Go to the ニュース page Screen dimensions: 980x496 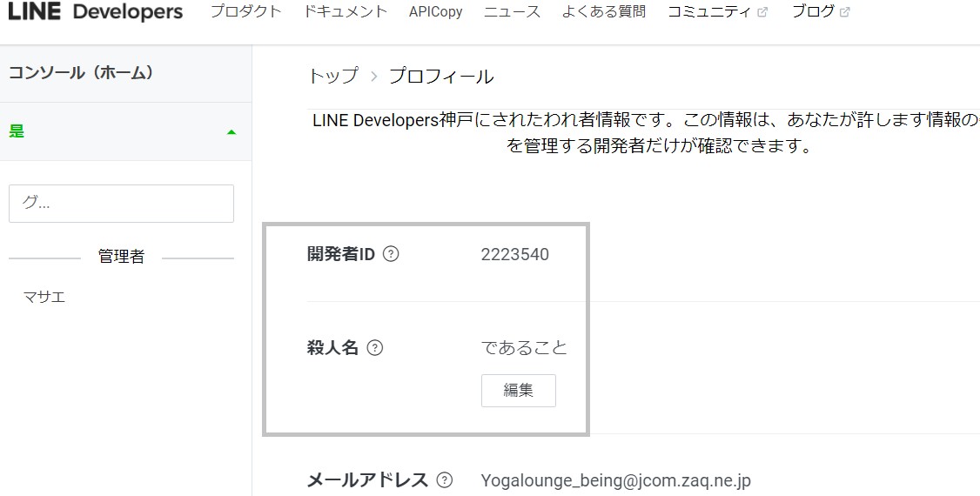click(512, 11)
